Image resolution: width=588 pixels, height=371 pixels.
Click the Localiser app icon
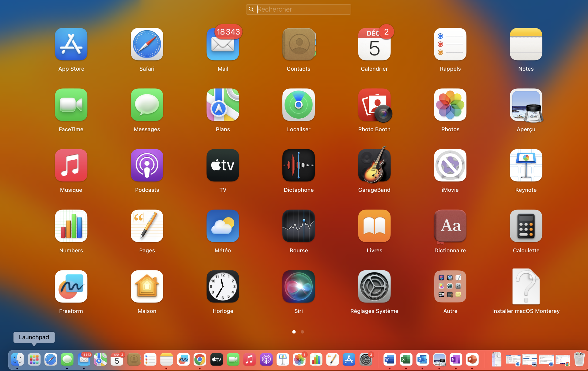click(298, 105)
